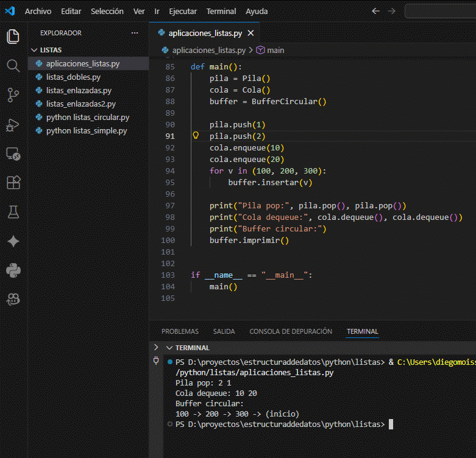Open the Remote Explorer icon
The image size is (476, 458).
click(x=13, y=154)
